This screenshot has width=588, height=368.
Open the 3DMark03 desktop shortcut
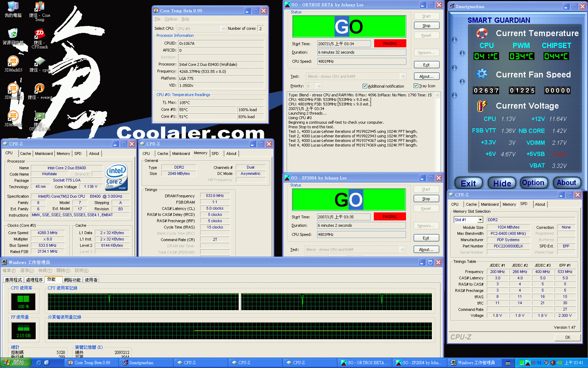point(13,61)
